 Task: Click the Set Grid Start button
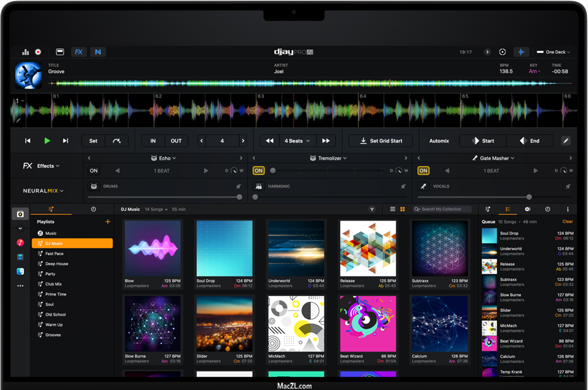click(x=381, y=141)
